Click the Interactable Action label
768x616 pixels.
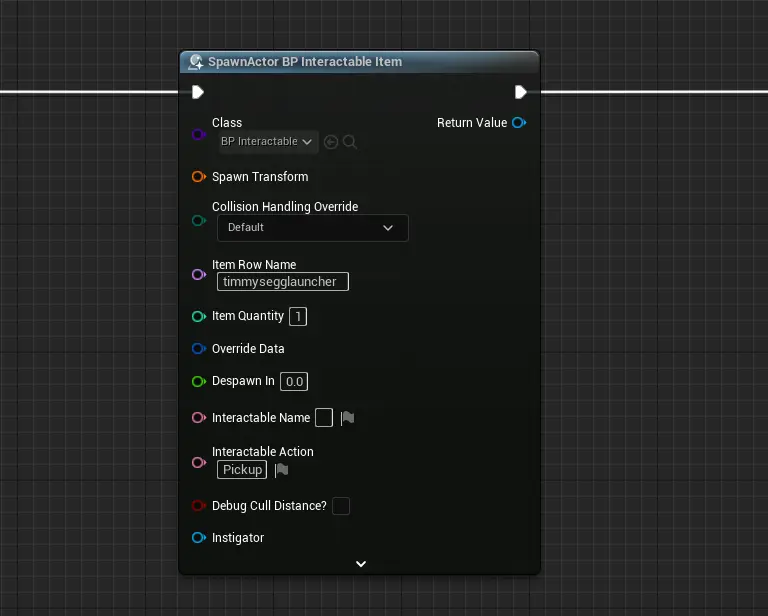[263, 451]
